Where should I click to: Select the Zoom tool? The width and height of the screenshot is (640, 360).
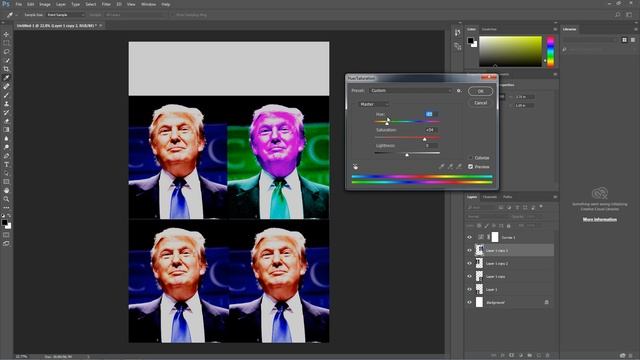(x=6, y=199)
